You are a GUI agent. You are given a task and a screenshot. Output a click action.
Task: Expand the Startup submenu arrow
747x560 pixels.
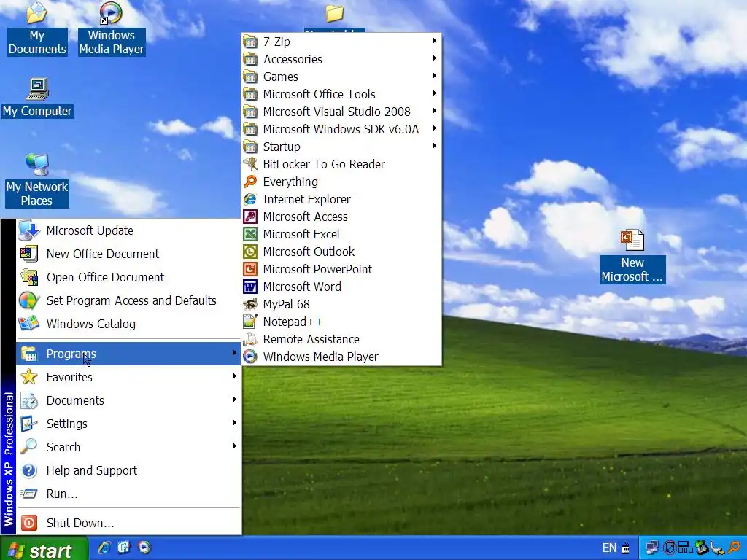[x=434, y=146]
